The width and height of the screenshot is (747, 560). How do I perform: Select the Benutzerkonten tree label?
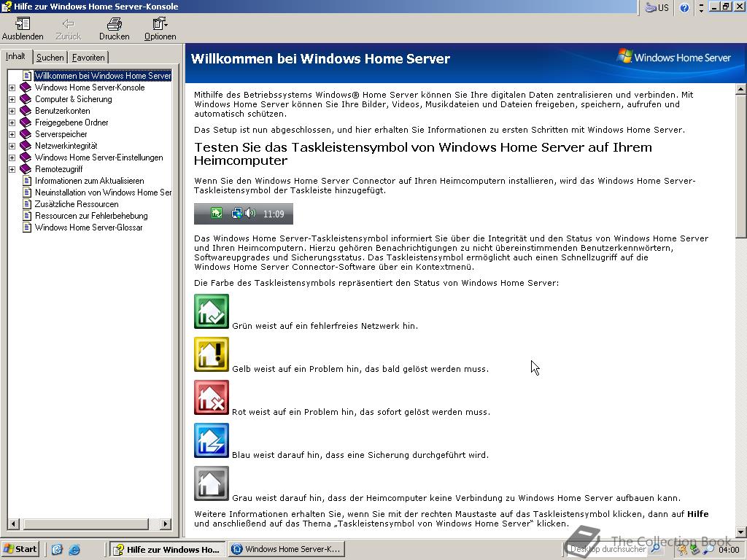pos(63,111)
